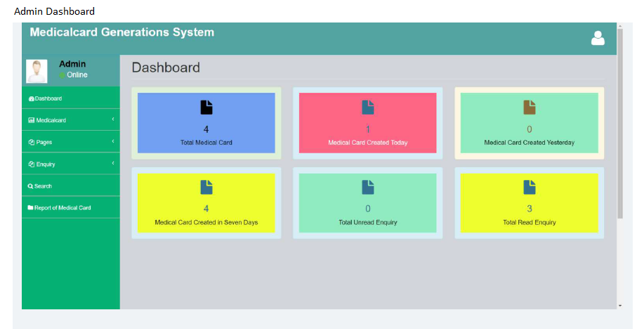Expand the Medicalcard menu chevron
This screenshot has height=329, width=644.
113,120
